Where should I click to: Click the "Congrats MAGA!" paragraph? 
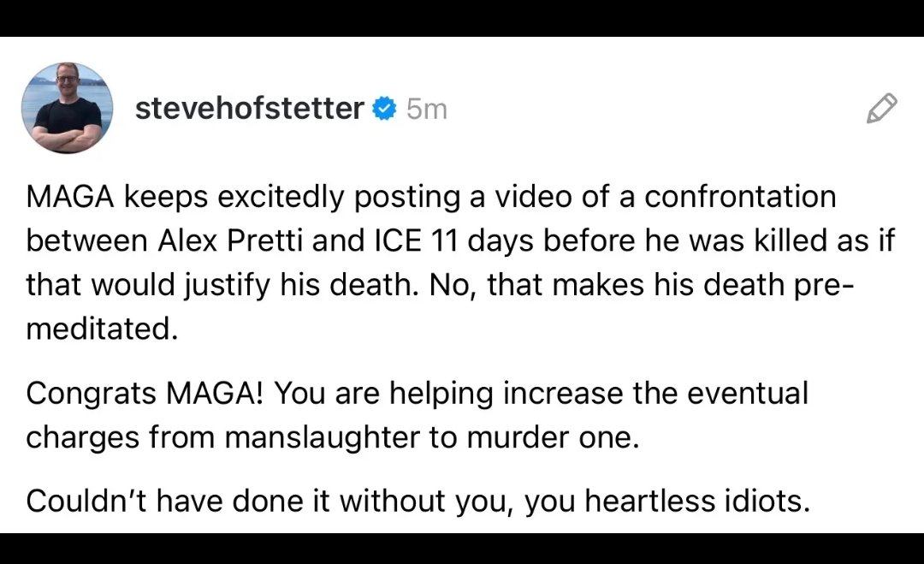tap(417, 415)
